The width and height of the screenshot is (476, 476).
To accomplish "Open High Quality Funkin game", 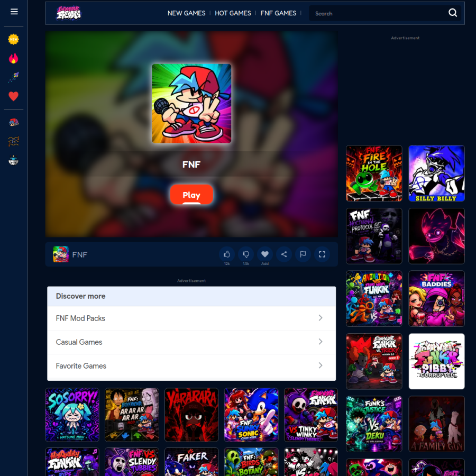I will (x=72, y=462).
